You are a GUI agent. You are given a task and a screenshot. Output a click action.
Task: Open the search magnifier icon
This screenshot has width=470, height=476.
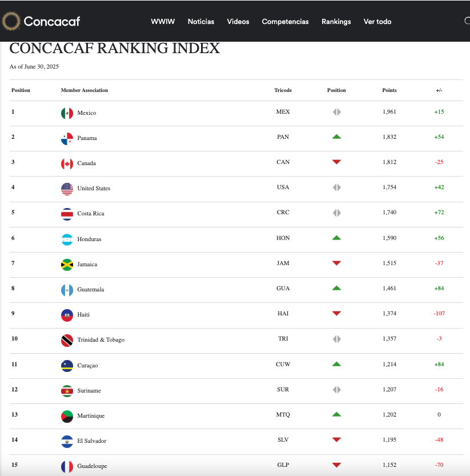point(467,21)
